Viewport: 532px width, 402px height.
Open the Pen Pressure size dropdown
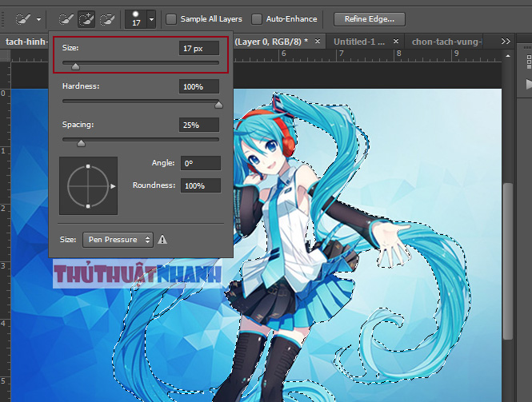point(118,240)
